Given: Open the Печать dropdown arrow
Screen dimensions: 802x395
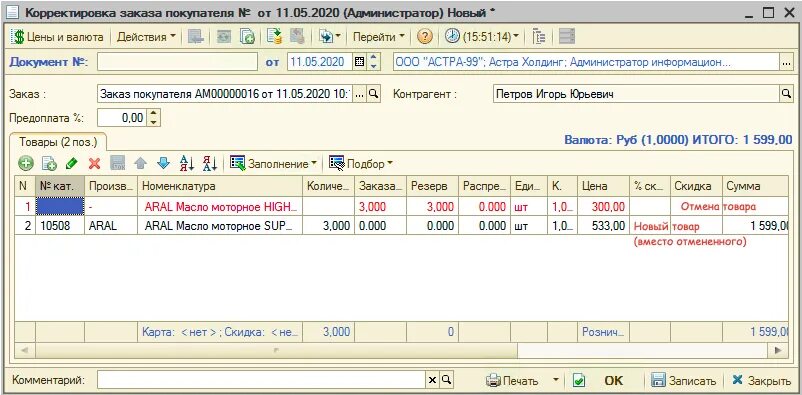Looking at the screenshot, I should point(556,381).
